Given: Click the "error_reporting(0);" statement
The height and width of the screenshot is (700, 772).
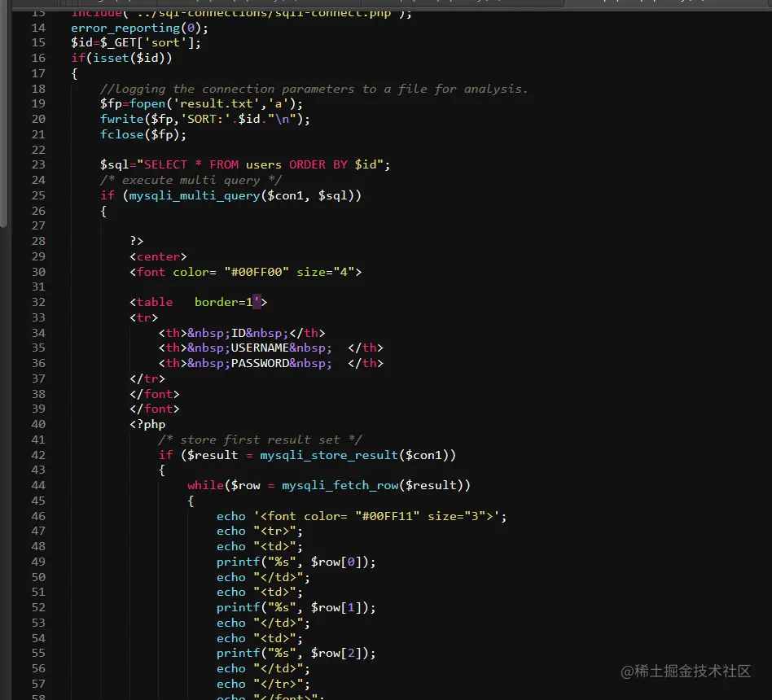Looking at the screenshot, I should [x=139, y=28].
